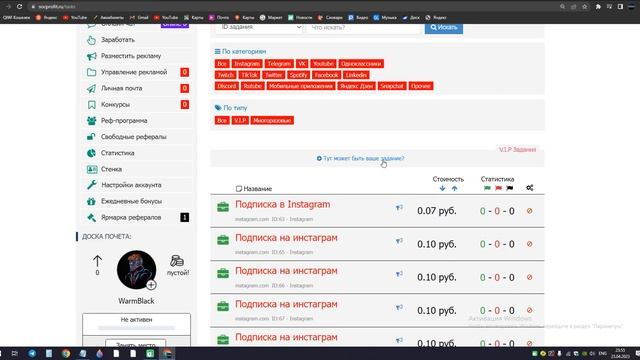Open Заработать in the sidebar
Image resolution: width=640 pixels, height=360 pixels.
(x=118, y=40)
